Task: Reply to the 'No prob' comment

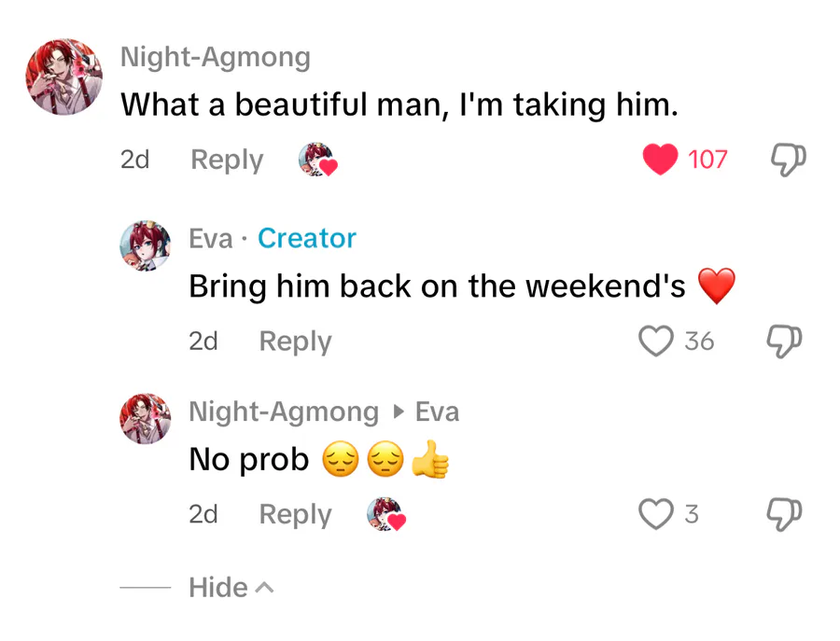Action: [295, 514]
